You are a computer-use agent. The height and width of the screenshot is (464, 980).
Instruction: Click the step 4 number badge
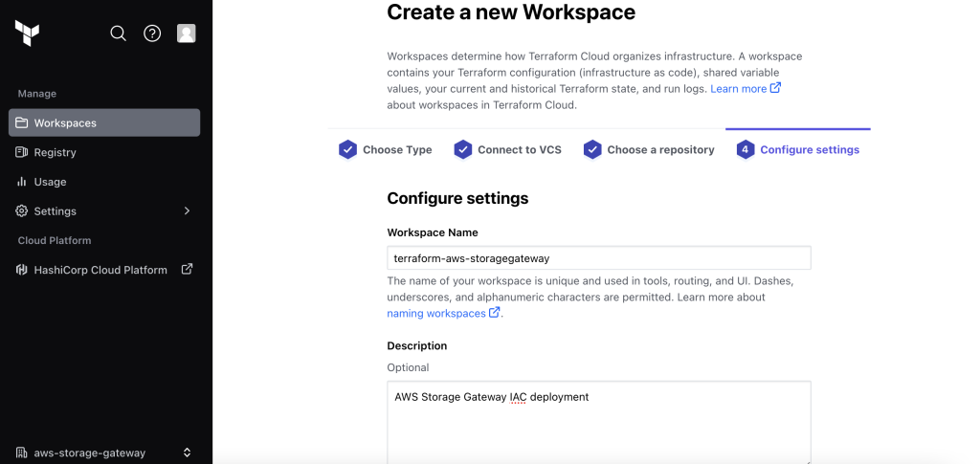745,150
